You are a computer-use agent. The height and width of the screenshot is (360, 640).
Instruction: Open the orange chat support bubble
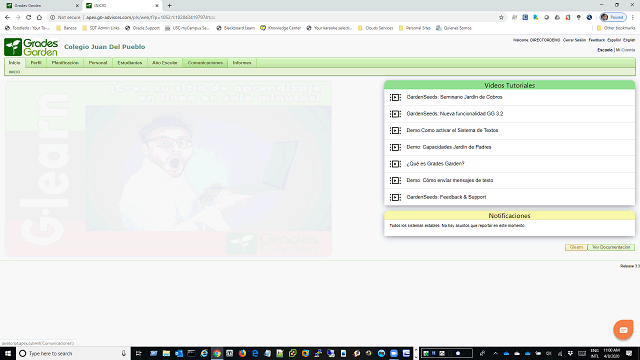(x=623, y=330)
